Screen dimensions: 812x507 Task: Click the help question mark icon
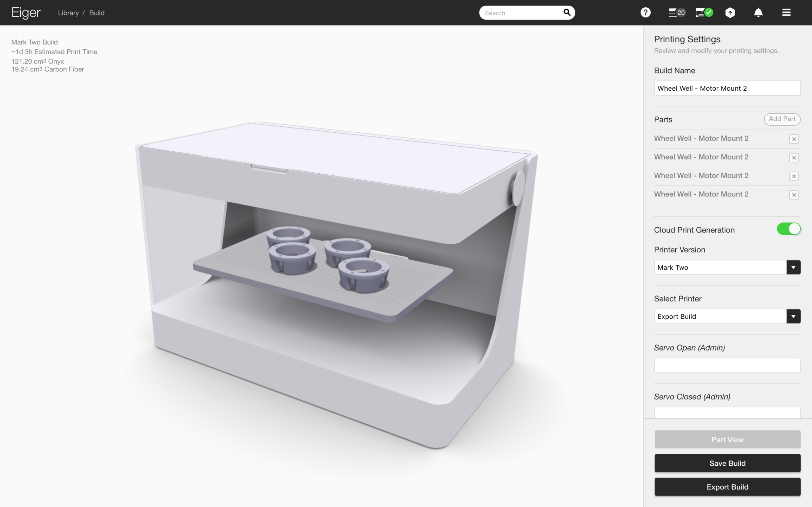click(646, 12)
